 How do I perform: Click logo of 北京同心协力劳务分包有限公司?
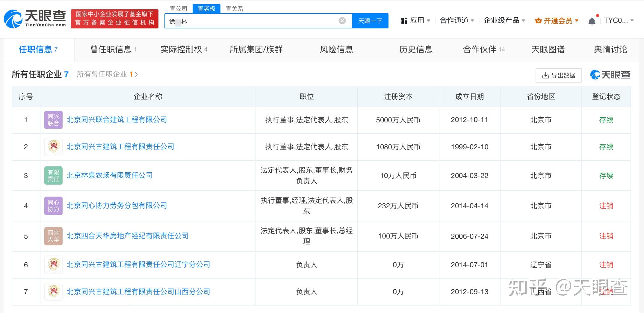click(53, 206)
